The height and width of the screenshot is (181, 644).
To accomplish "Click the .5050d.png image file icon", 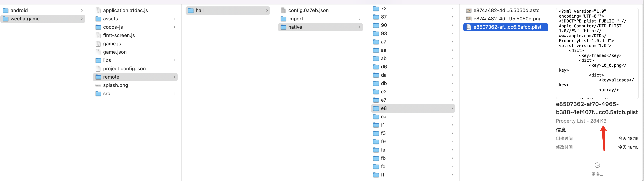I will (x=468, y=19).
